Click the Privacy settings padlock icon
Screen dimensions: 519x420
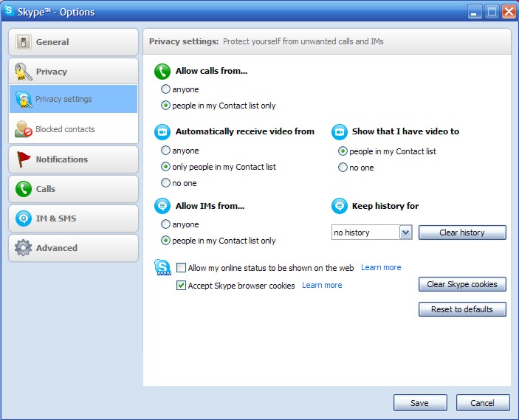(x=24, y=99)
